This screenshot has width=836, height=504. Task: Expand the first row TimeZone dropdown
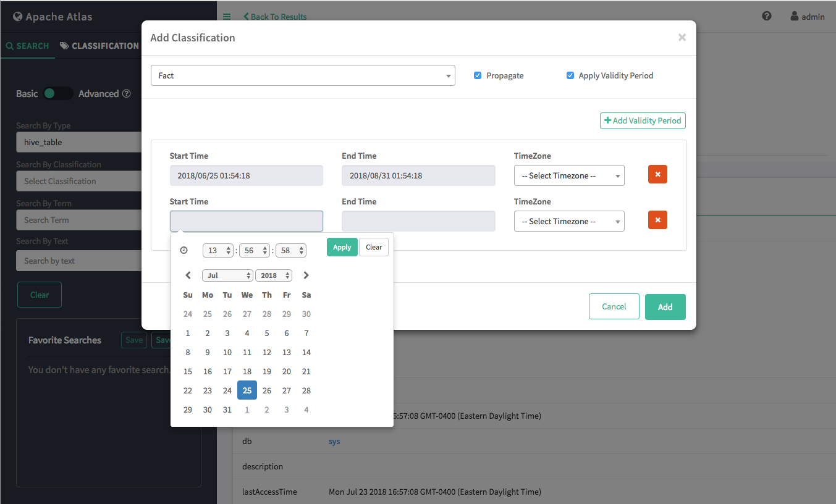click(569, 175)
